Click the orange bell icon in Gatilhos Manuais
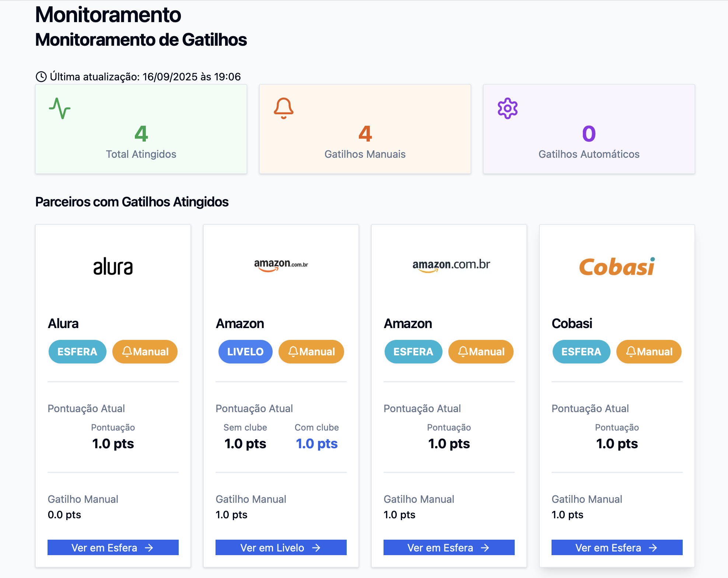The height and width of the screenshot is (578, 728). [x=284, y=108]
